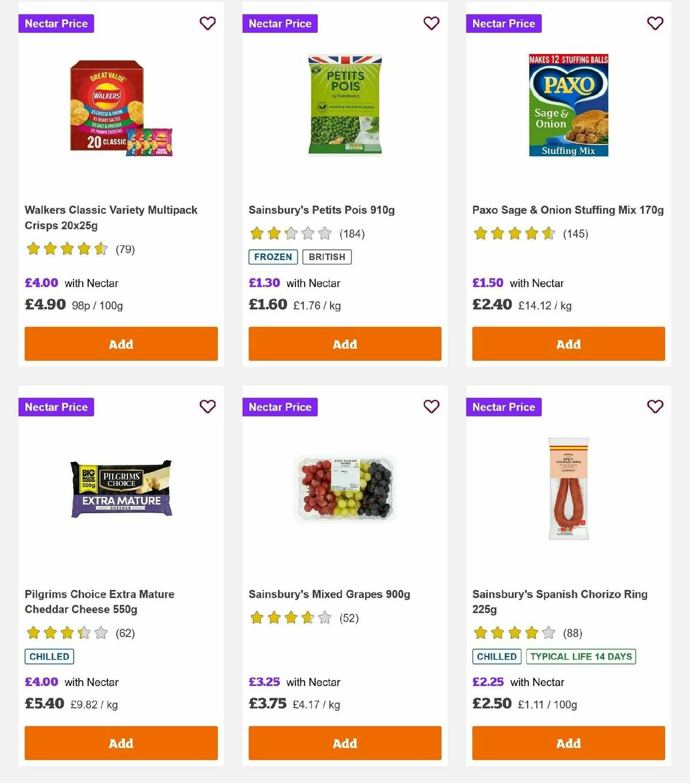Click the Nectar Price badge on Paxo Stuffing Mix
This screenshot has height=784, width=691.
coord(504,24)
